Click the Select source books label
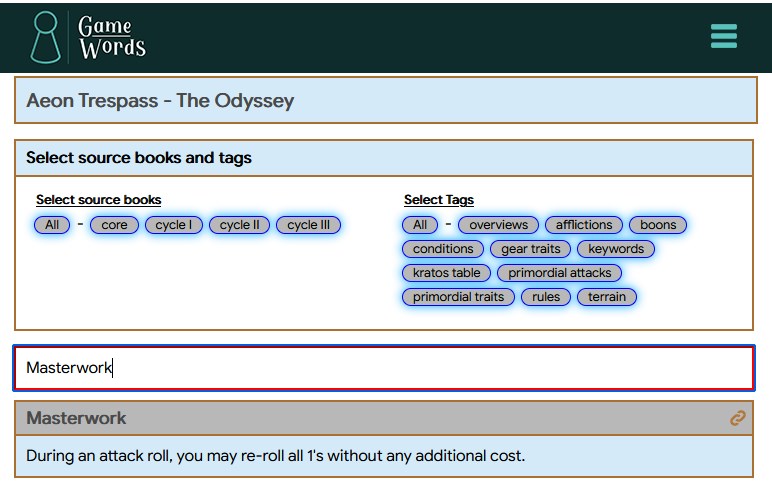 98,200
